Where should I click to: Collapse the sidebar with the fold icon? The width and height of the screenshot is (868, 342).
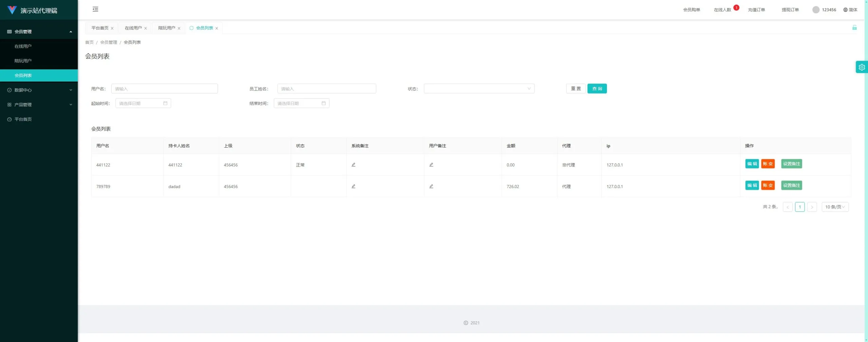pyautogui.click(x=95, y=9)
